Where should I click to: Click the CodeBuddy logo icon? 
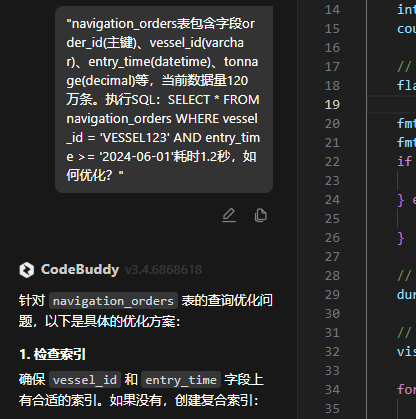pos(27,270)
